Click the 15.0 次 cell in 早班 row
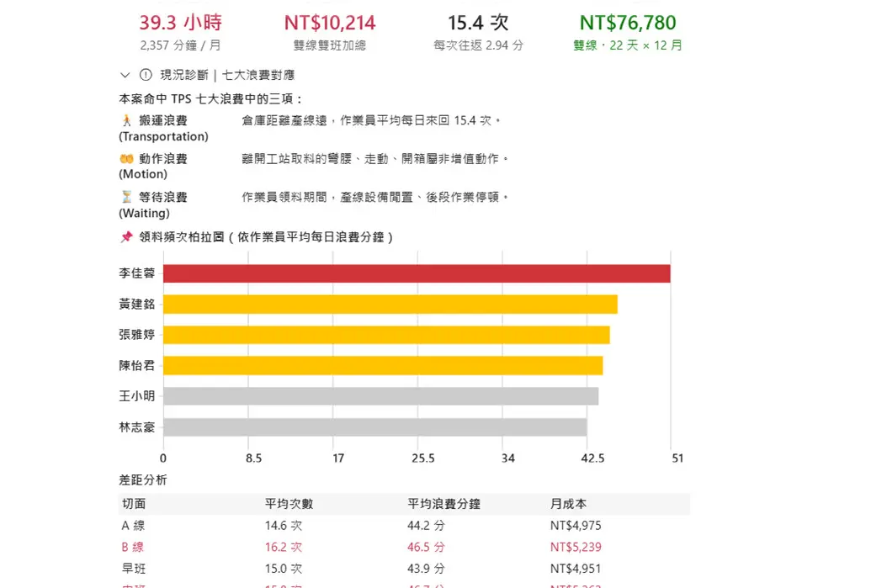The width and height of the screenshot is (871, 588). coord(284,569)
